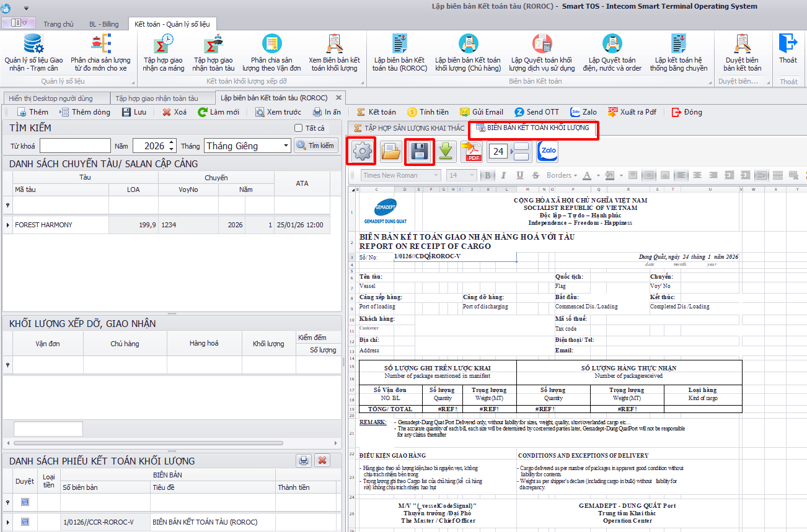Expand the FOREST HARMONY row indicator arrow
Image resolution: width=807 pixels, height=532 pixels.
(7, 225)
